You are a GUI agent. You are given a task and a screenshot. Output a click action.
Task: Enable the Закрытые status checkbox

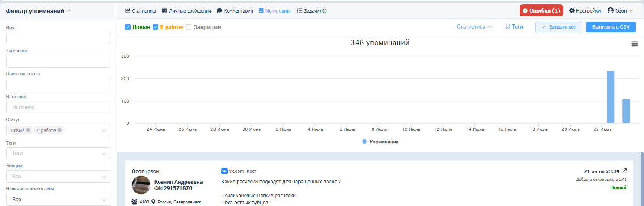coord(190,27)
